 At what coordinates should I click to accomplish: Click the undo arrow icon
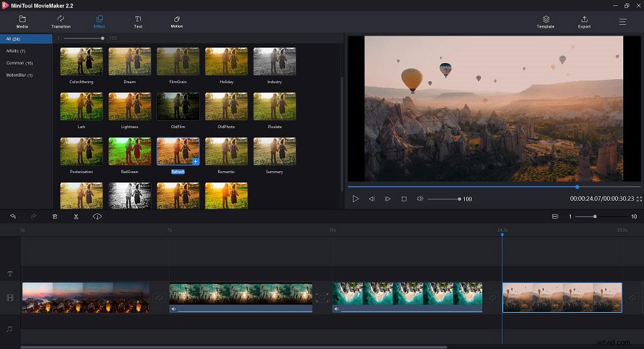[13, 217]
